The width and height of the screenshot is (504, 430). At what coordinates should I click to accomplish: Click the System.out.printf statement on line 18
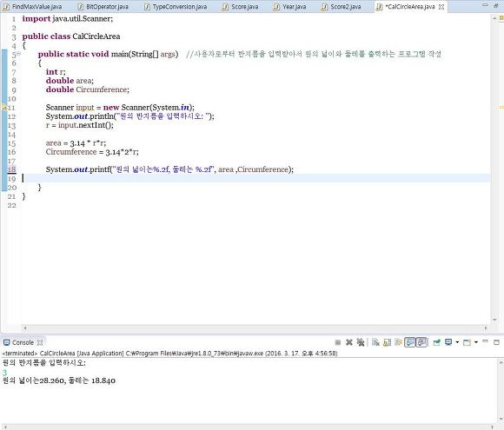point(169,169)
